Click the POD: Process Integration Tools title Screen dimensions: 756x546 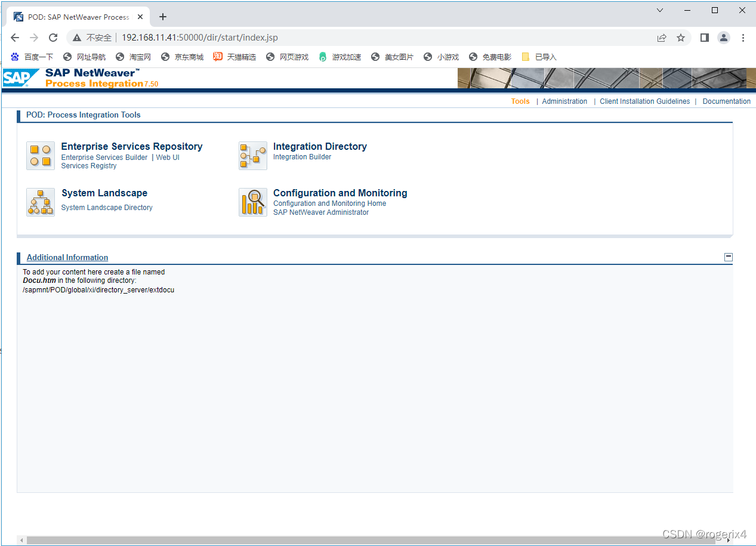tap(84, 115)
